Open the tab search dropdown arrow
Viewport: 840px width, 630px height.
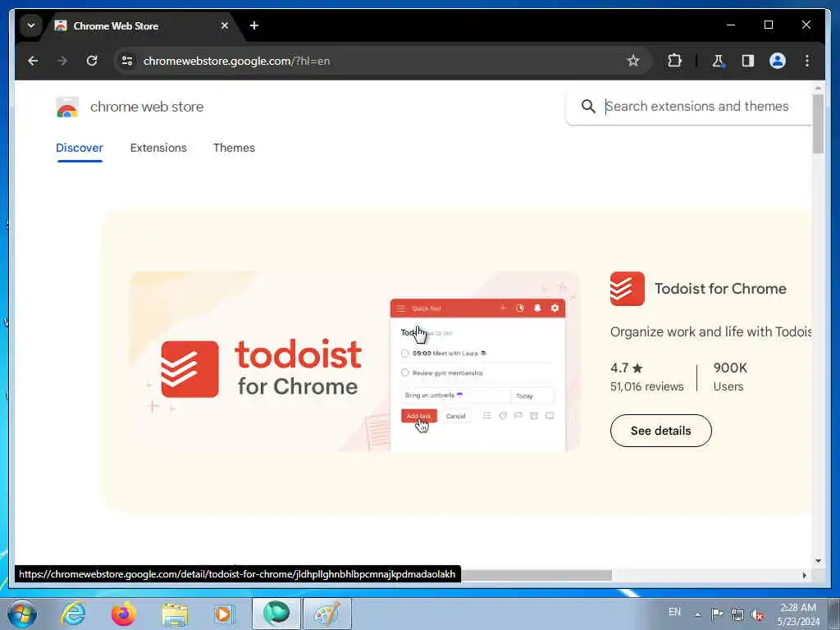point(31,25)
